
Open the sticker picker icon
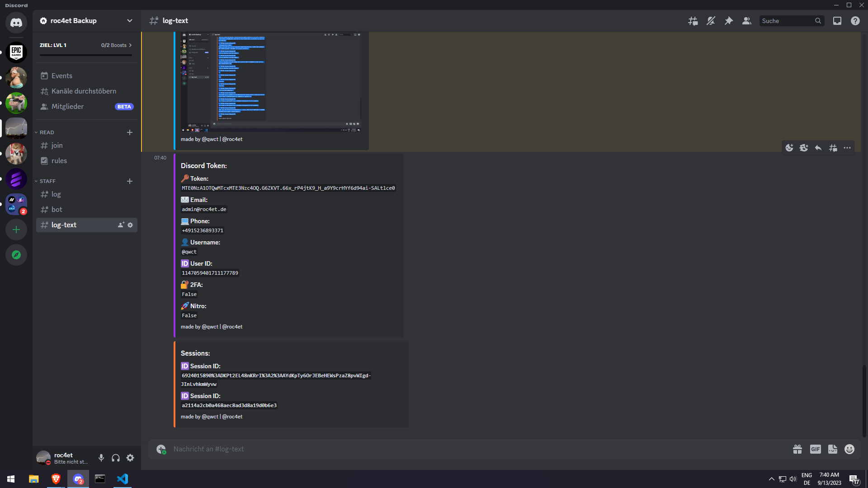[x=832, y=449]
